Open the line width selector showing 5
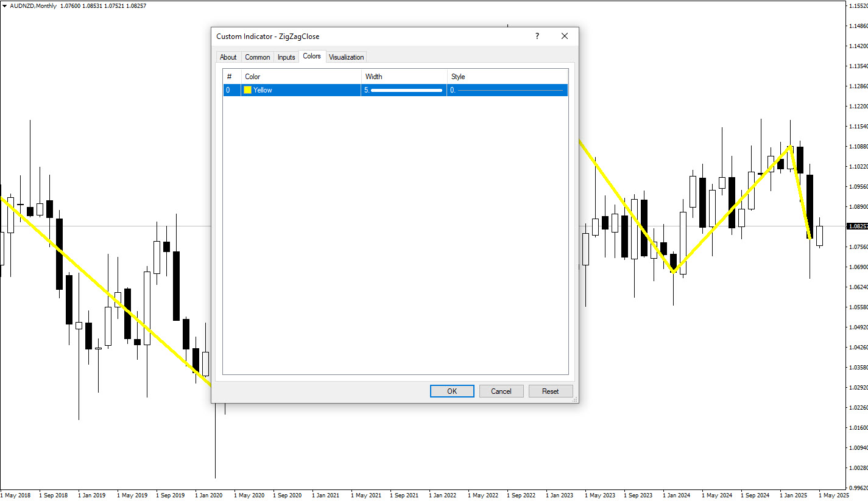 coord(404,90)
